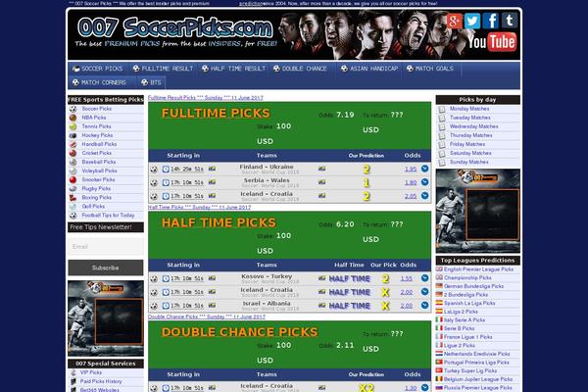This screenshot has height=392, width=588.
Task: Open the Tumblr social icon
Action: tap(510, 21)
